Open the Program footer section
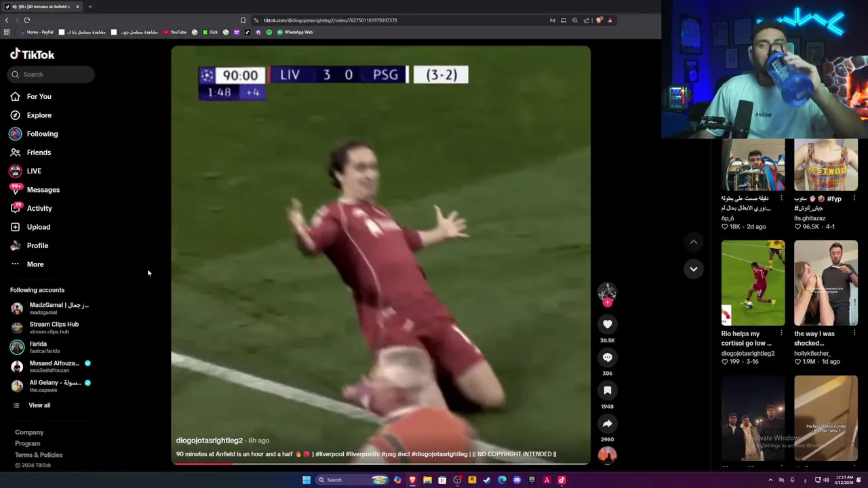The width and height of the screenshot is (868, 488). click(x=28, y=443)
